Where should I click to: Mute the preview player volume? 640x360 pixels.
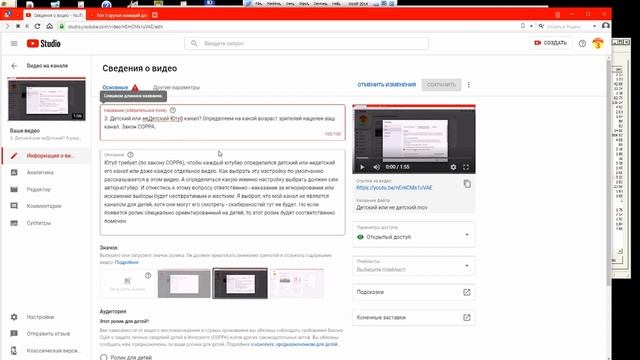click(x=376, y=167)
